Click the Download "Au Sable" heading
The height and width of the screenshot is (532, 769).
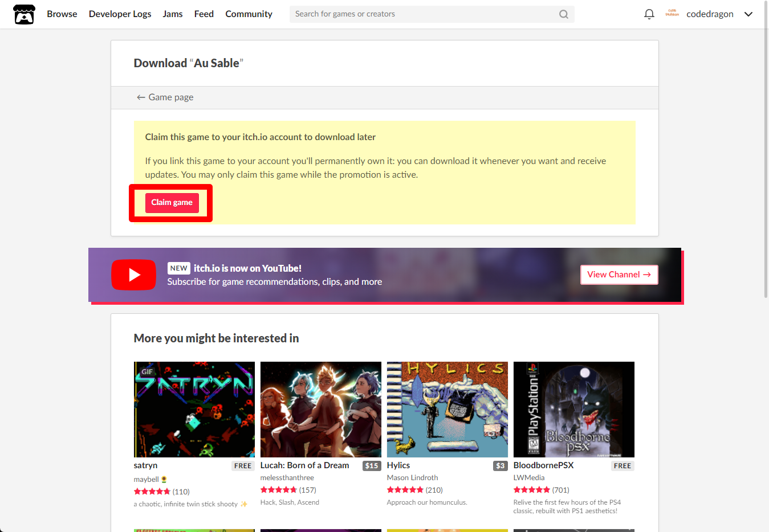pos(188,63)
